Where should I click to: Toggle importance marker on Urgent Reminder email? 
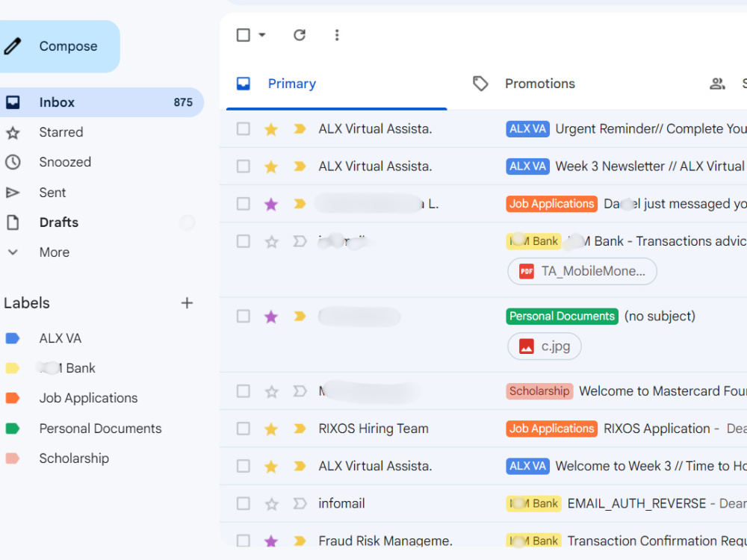pyautogui.click(x=300, y=129)
